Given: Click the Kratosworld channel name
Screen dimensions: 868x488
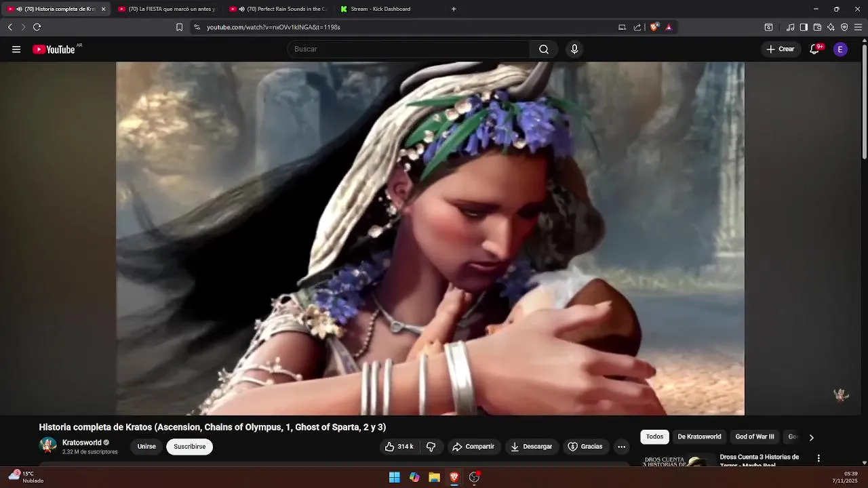Looking at the screenshot, I should pyautogui.click(x=81, y=443).
